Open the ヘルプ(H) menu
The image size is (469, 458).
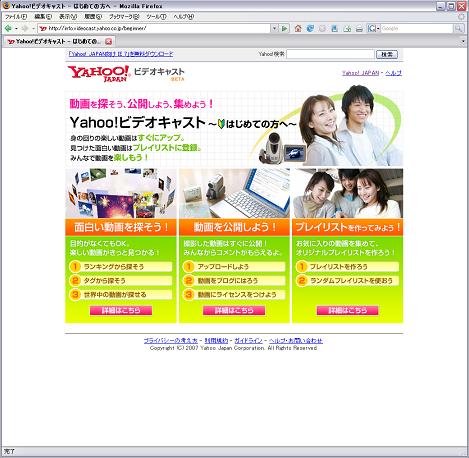coord(184,17)
